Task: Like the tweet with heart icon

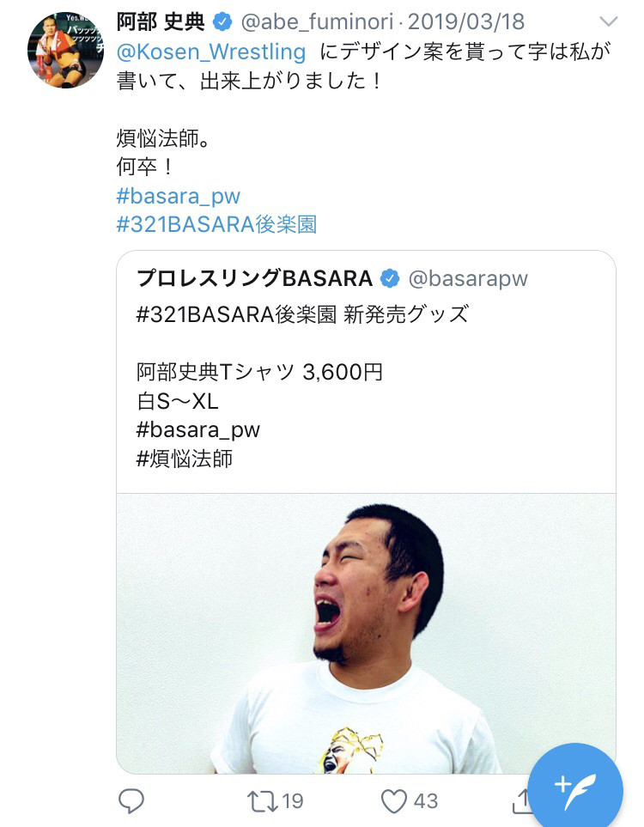Action: coord(394,801)
